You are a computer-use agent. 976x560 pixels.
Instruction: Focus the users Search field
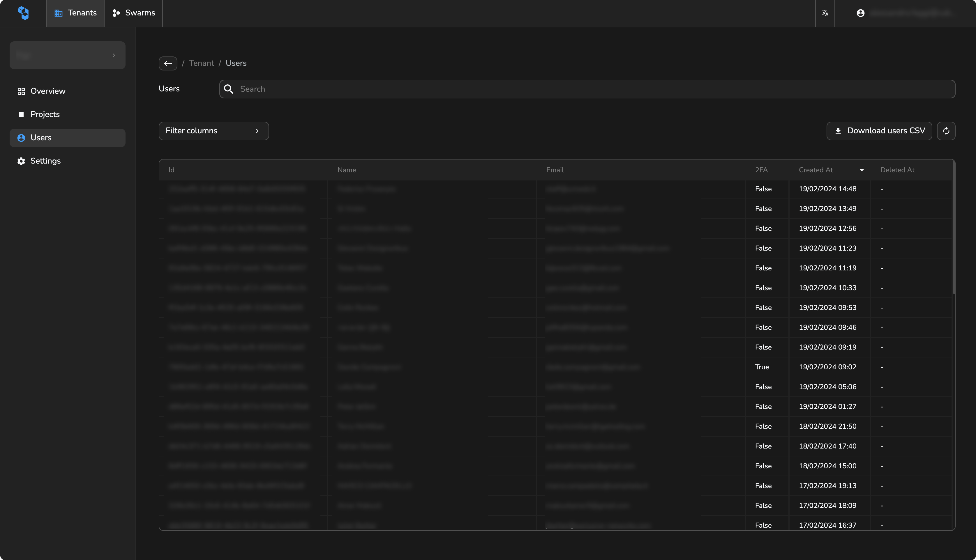point(587,89)
